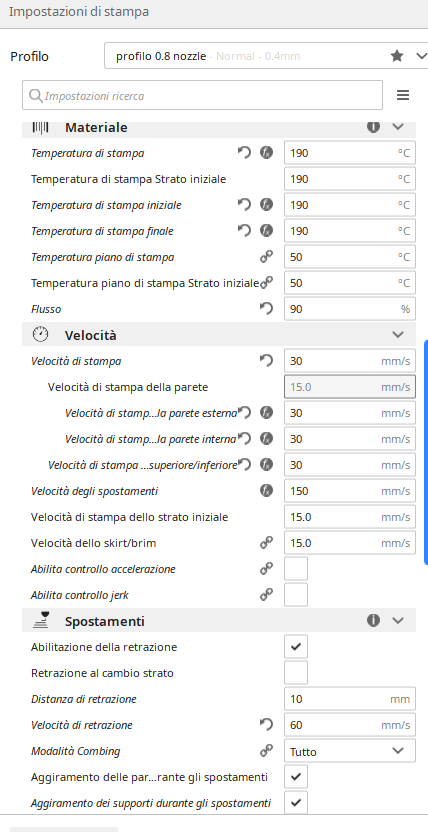Enable Abilita controllo accelerazione checkbox
The width and height of the screenshot is (428, 832).
click(x=296, y=569)
